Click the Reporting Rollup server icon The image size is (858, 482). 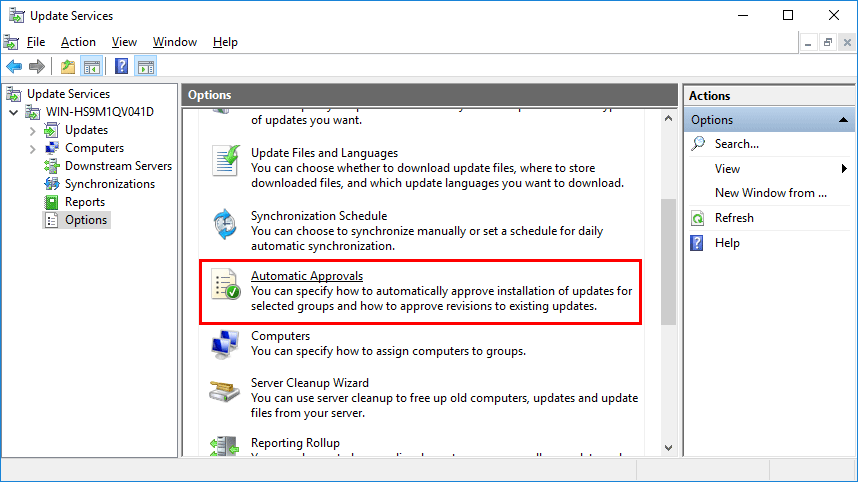[224, 446]
